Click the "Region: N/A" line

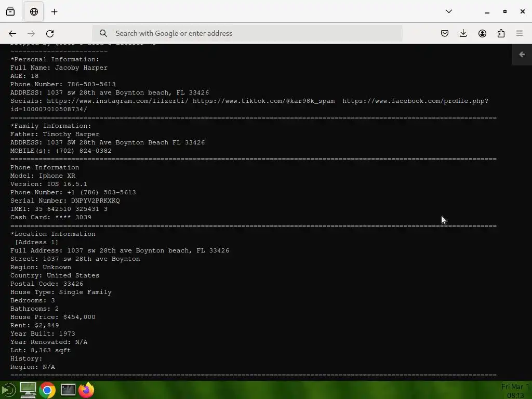(x=33, y=367)
